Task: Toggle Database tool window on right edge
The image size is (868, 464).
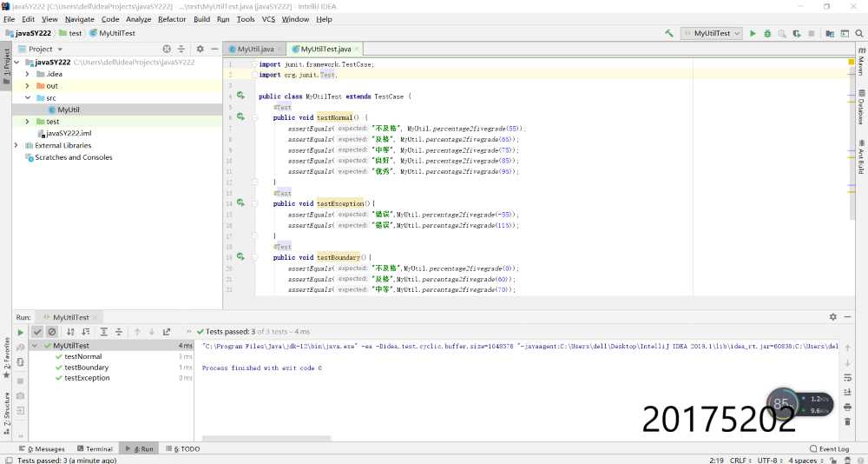Action: pyautogui.click(x=861, y=107)
